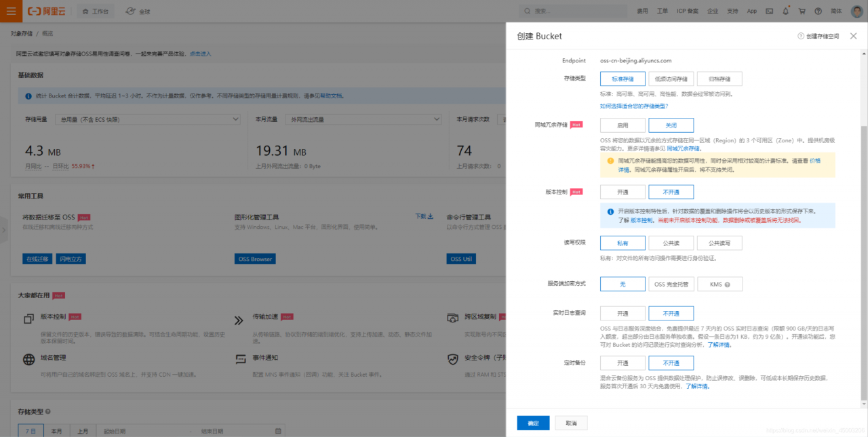Click the 事件通知 message icon
Viewport: 868px width, 437px height.
pos(239,359)
